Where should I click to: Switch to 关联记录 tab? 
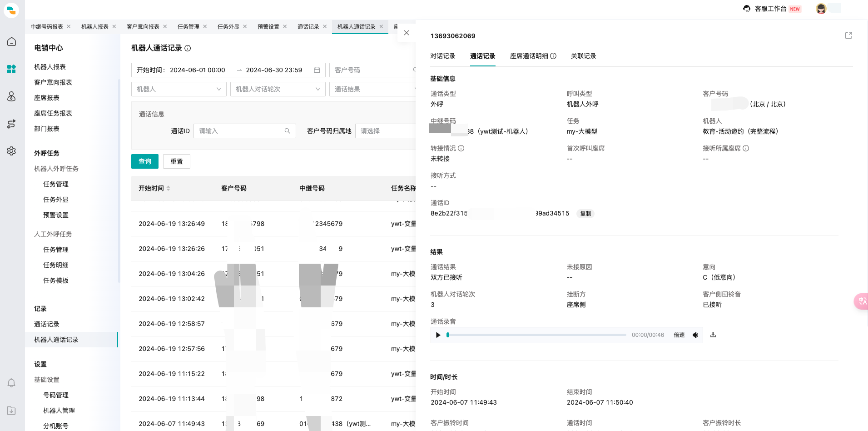584,56
